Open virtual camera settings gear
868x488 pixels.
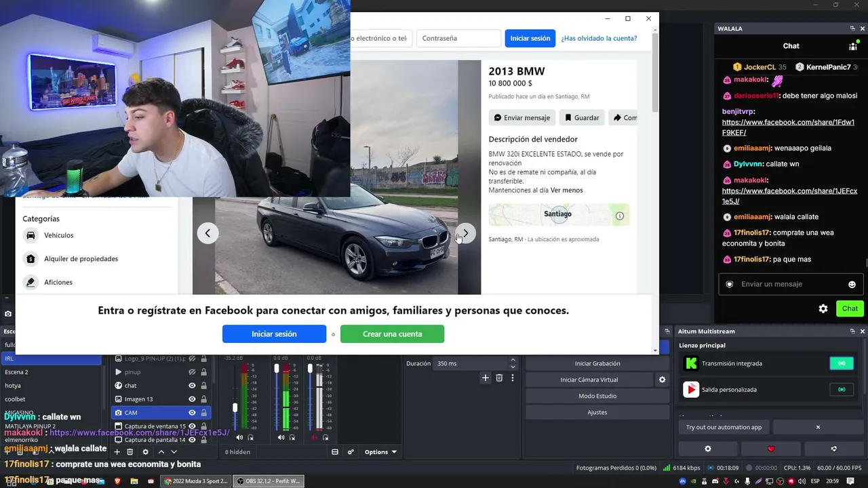pyautogui.click(x=662, y=380)
